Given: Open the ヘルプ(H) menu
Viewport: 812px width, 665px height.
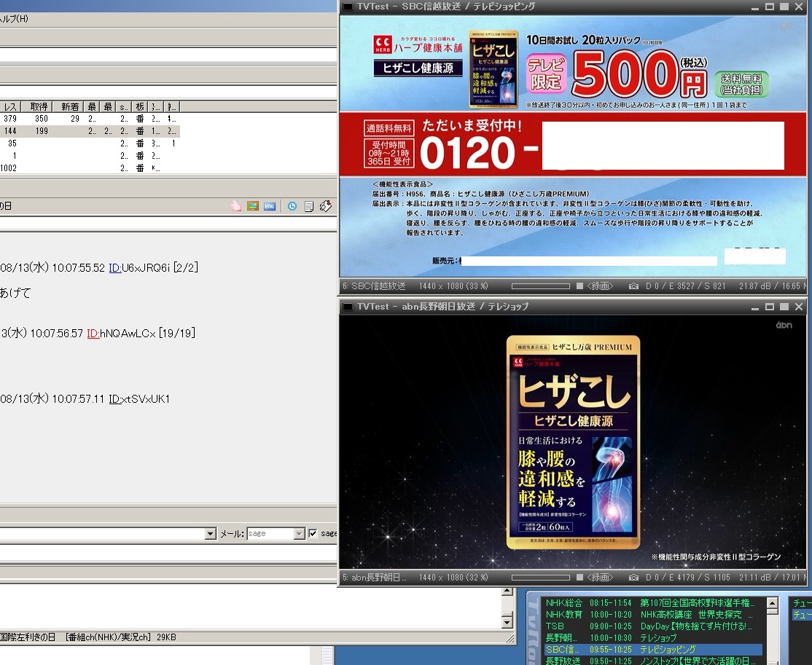Looking at the screenshot, I should (14, 19).
